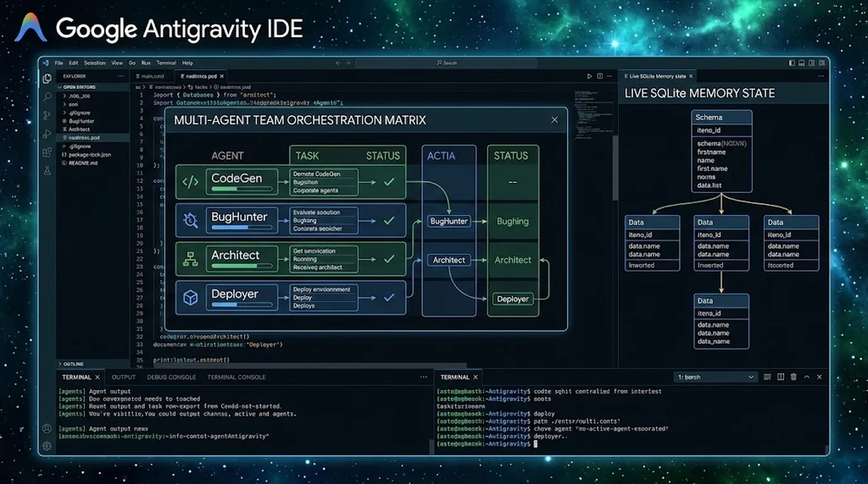Viewport: 868px width, 484px height.
Task: Click the BugHunter bug icon
Action: pyautogui.click(x=191, y=220)
